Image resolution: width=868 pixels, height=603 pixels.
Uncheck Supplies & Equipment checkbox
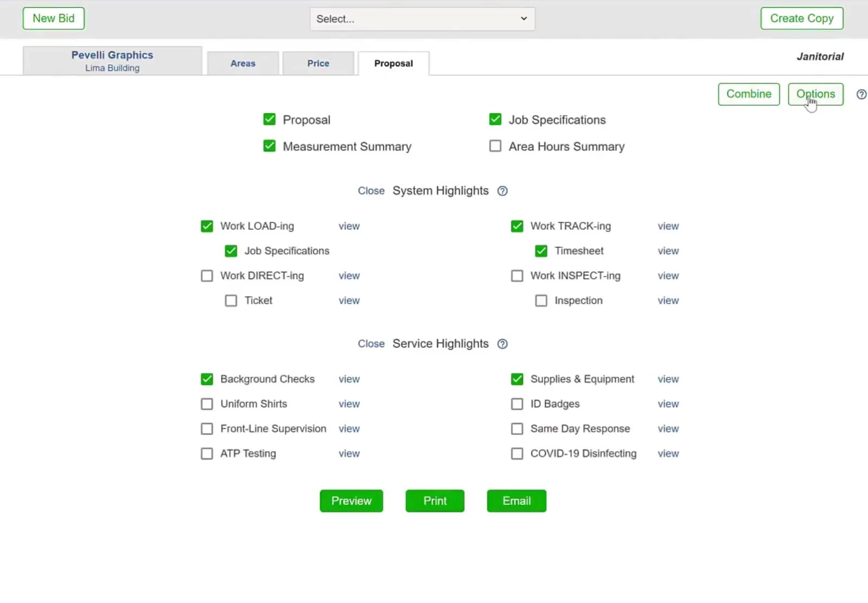tap(517, 379)
